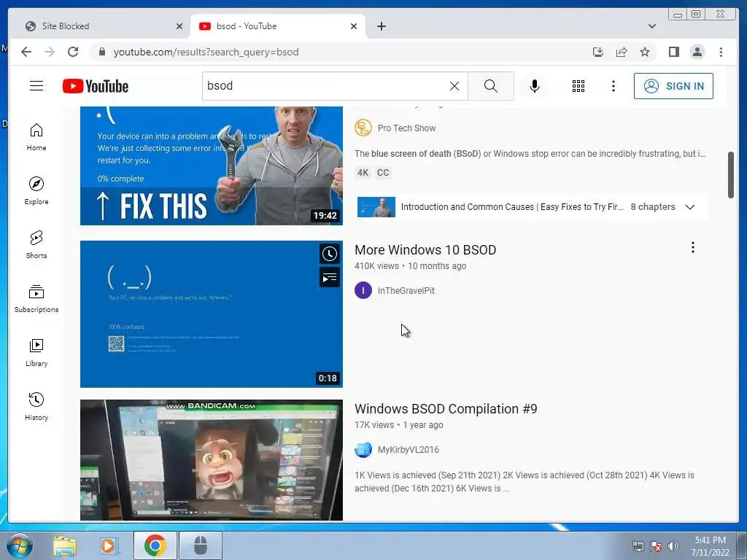Open Chrome three-dot menu
This screenshot has height=560, width=747.
click(x=721, y=52)
